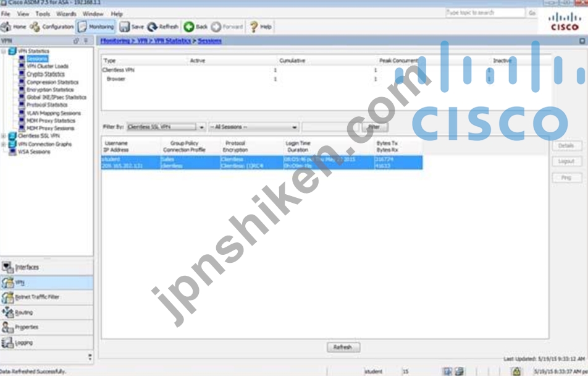Screen dimensions: 588x376
Task: Switch to the Monitoring view
Action: (x=96, y=27)
